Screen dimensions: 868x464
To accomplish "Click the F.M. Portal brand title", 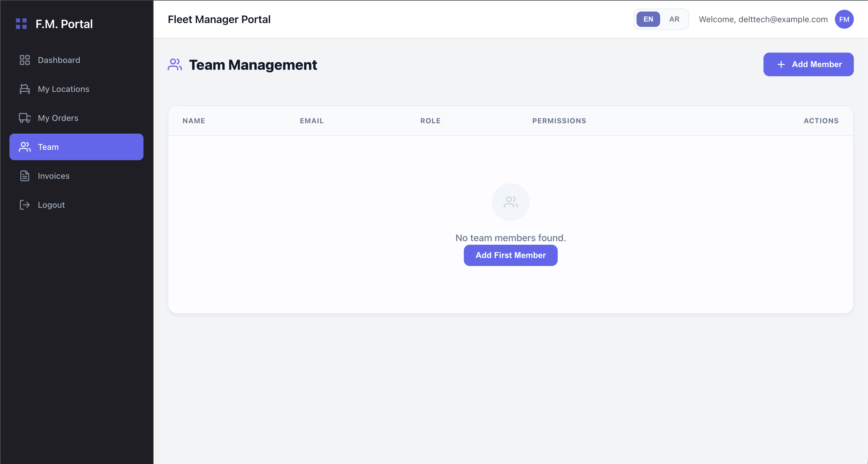I will point(64,24).
